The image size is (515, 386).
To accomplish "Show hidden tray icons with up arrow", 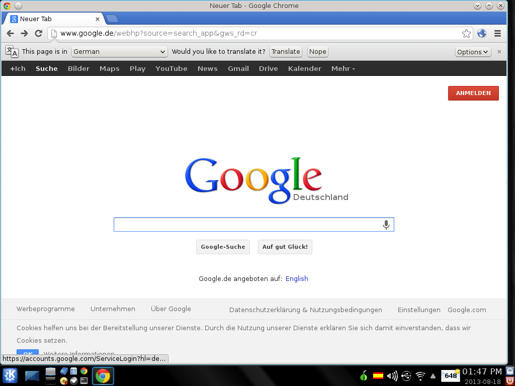I will tap(433, 376).
